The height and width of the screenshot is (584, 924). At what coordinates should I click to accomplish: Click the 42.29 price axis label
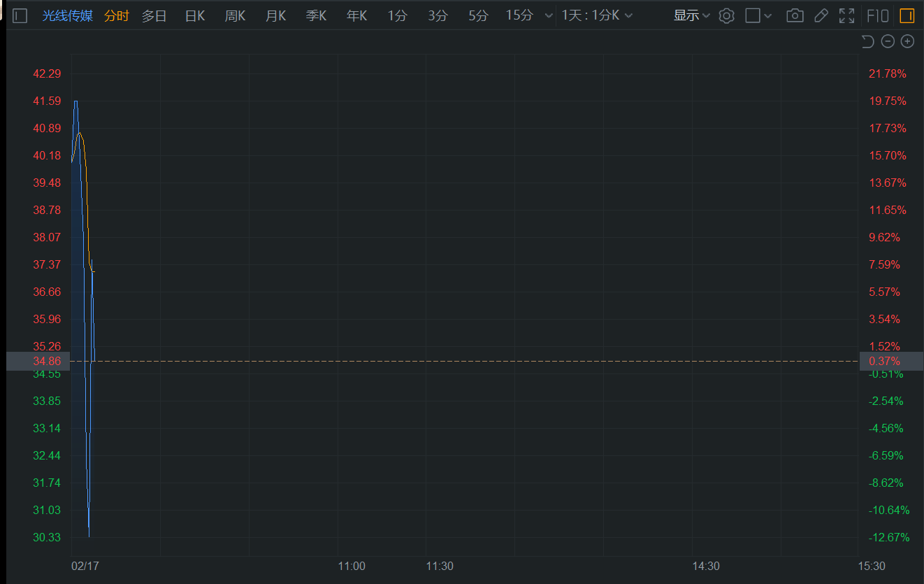[x=47, y=73]
